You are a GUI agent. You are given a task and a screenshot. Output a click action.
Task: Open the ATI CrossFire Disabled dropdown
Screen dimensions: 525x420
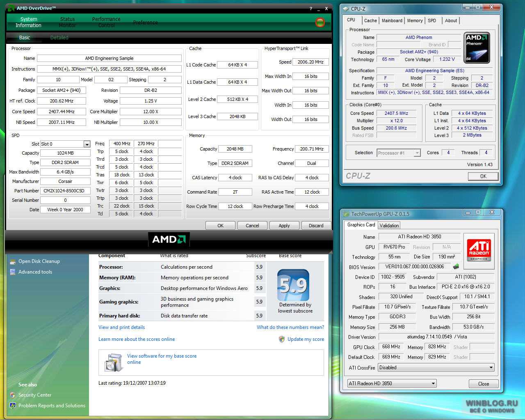(x=491, y=367)
